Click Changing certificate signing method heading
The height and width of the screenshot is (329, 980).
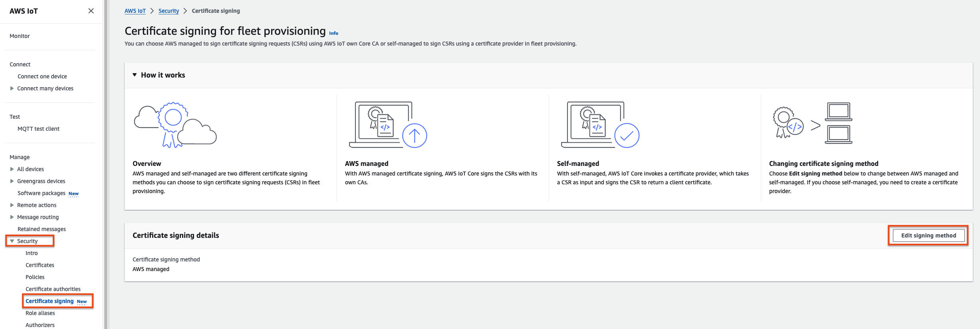coord(823,164)
